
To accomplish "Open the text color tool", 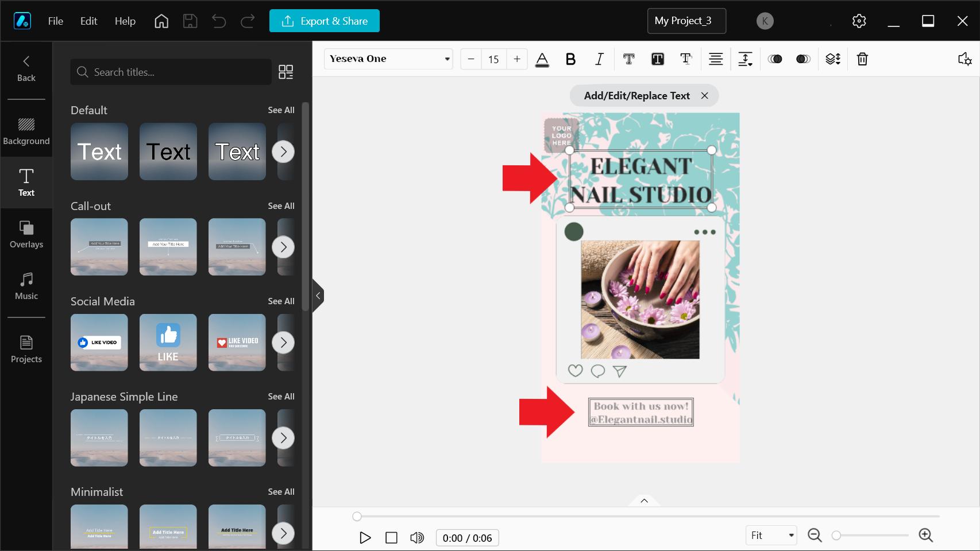I will point(542,59).
